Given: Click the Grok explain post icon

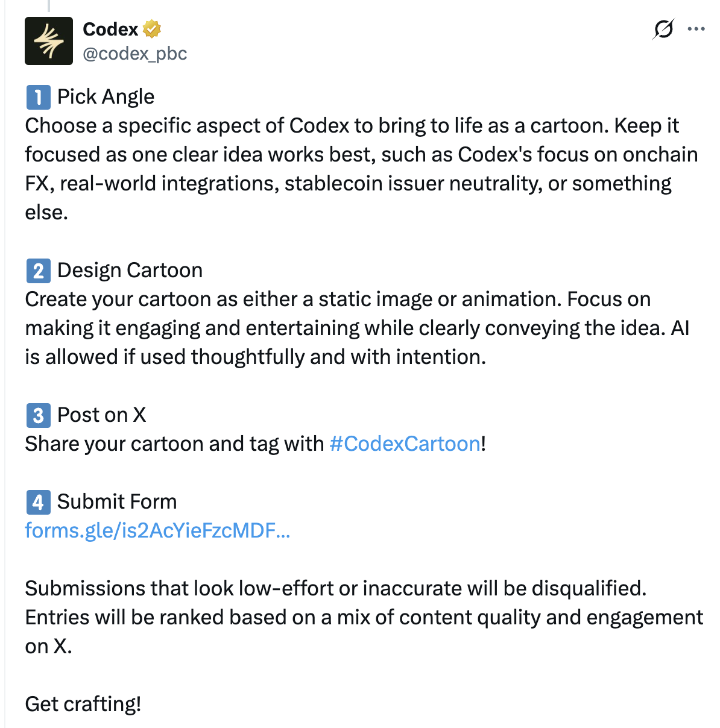Looking at the screenshot, I should coord(663,29).
